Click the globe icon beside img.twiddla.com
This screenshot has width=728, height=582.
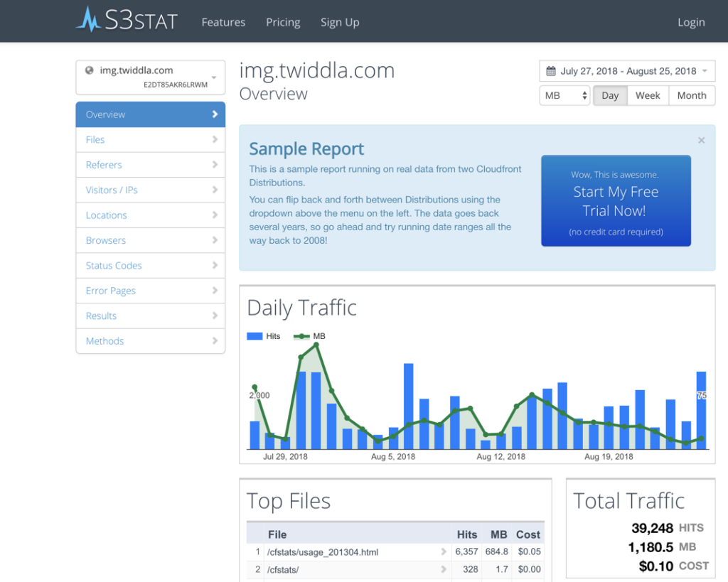click(x=89, y=70)
